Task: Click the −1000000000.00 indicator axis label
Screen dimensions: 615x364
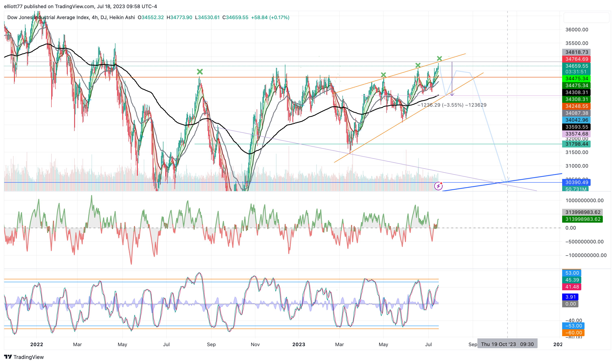Action: [x=586, y=255]
